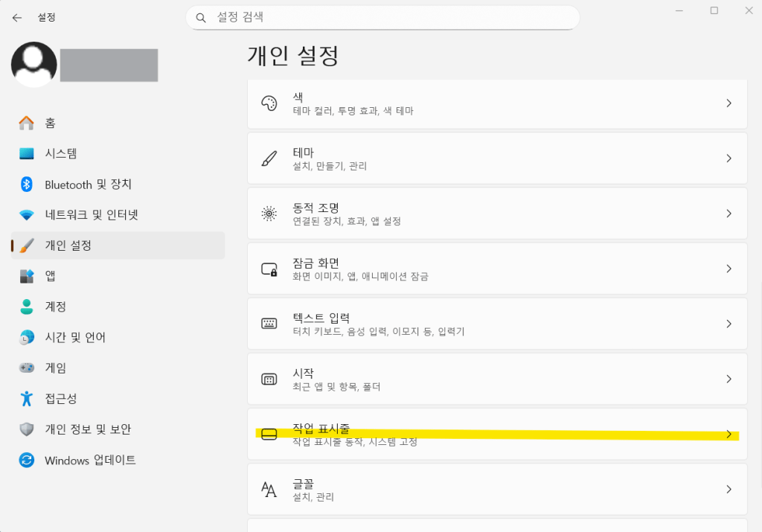This screenshot has width=762, height=532.
Task: Open the 텍스트 입력 settings row
Action: [496, 324]
